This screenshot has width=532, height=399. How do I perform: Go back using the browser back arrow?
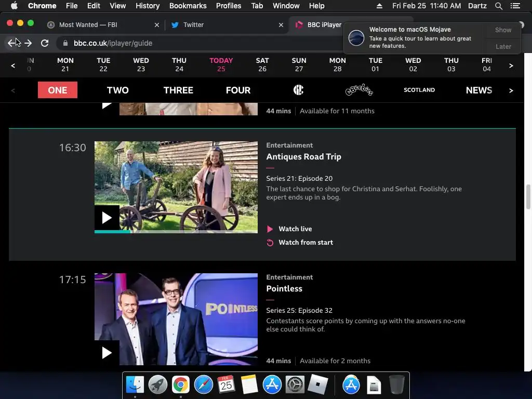(11, 43)
